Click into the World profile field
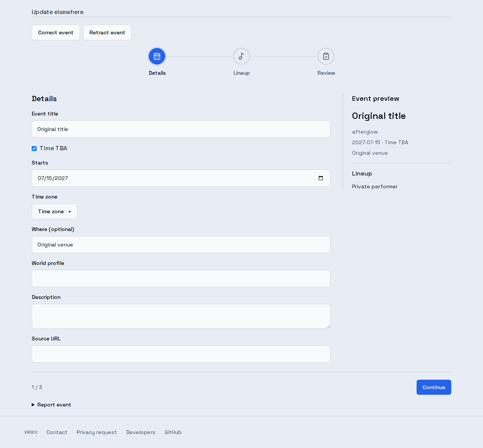The height and width of the screenshot is (448, 483). tap(181, 279)
